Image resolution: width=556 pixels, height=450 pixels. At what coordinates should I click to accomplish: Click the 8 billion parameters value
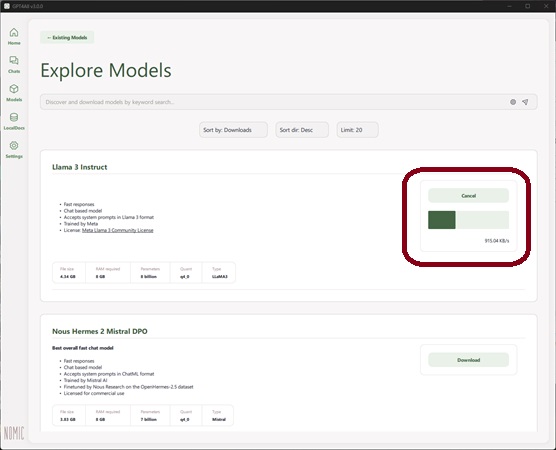click(x=149, y=277)
